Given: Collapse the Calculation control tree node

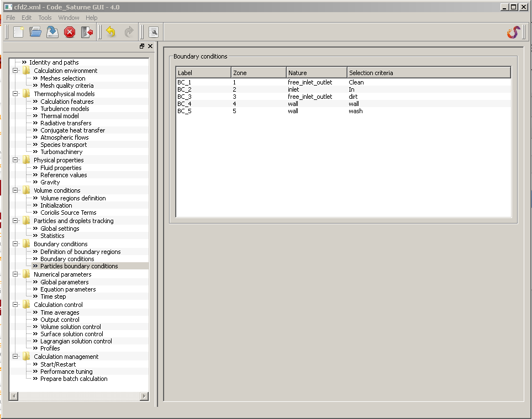Looking at the screenshot, I should click(15, 305).
